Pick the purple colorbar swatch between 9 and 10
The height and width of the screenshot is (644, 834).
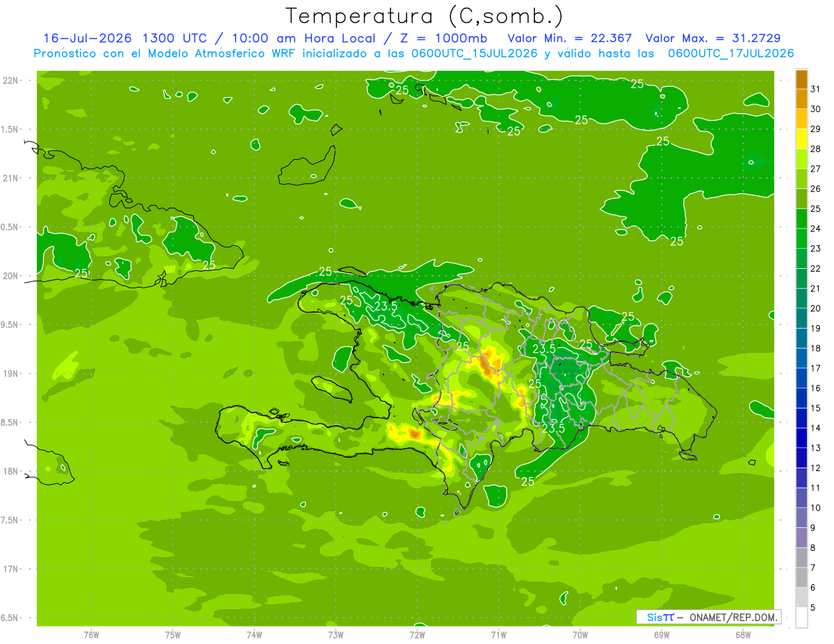(801, 518)
